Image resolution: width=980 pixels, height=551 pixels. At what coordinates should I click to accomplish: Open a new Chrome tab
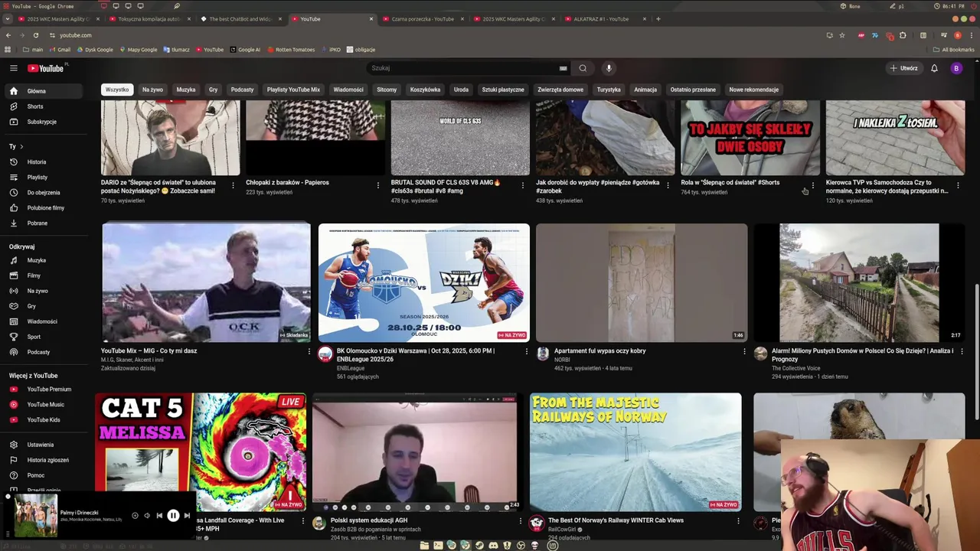(658, 19)
